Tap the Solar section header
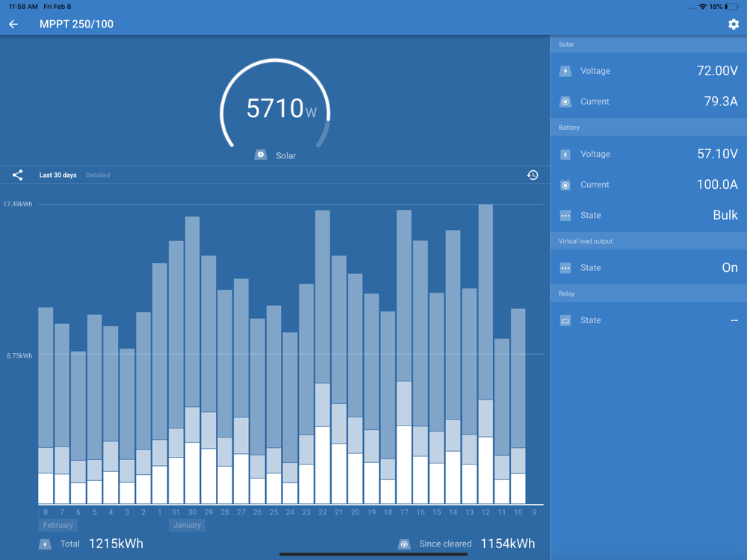This screenshot has height=560, width=747. click(648, 44)
